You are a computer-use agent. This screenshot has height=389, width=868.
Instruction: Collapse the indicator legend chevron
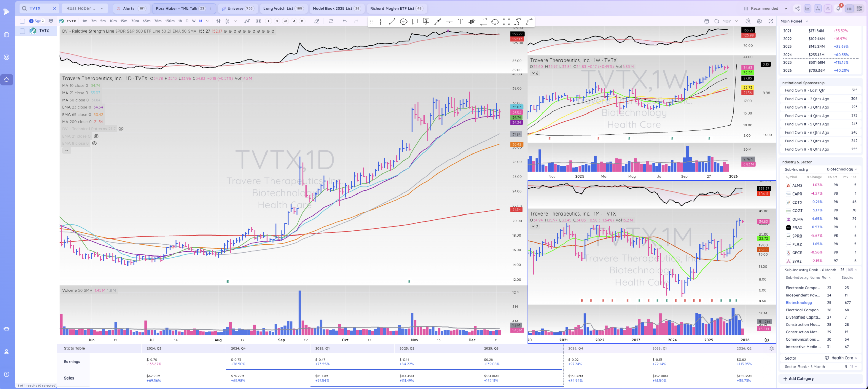coord(66,151)
